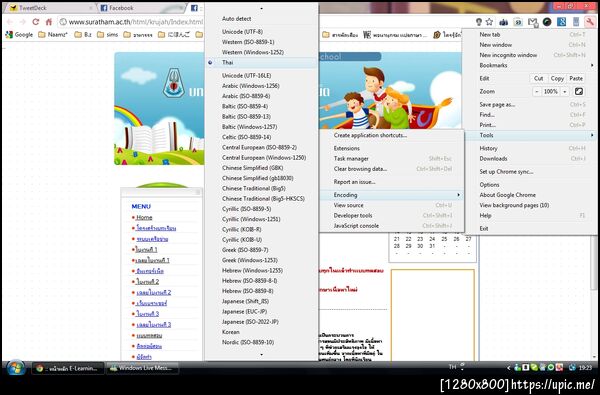This screenshot has height=395, width=600.
Task: Click the mail extension icon in toolbar
Action: point(533,22)
